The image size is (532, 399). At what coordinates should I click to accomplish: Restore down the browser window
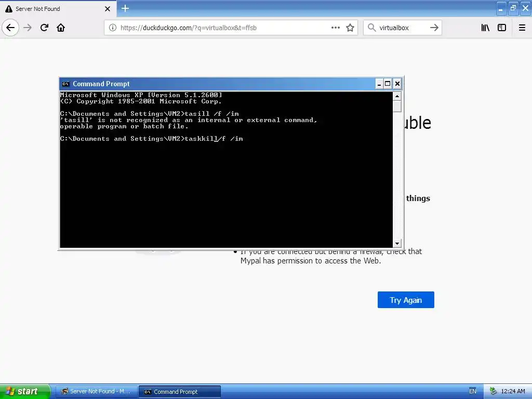(x=513, y=8)
